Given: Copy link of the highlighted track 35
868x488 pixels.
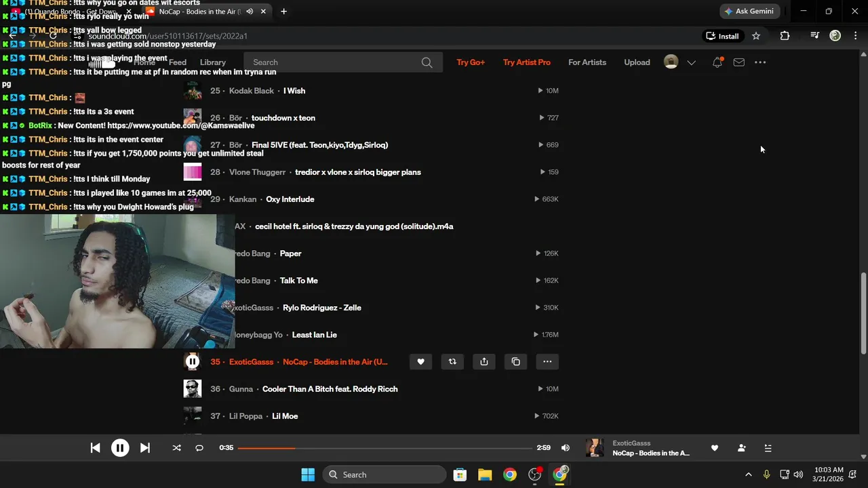Looking at the screenshot, I should [x=516, y=362].
